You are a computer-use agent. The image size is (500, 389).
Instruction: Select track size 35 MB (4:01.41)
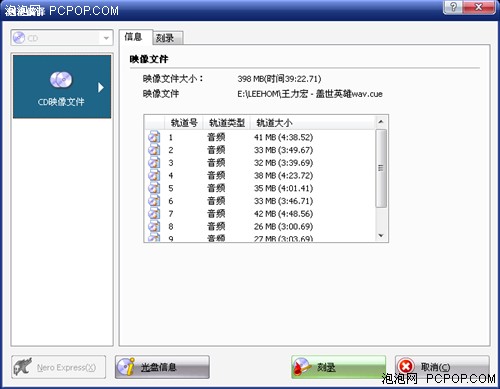click(x=283, y=188)
